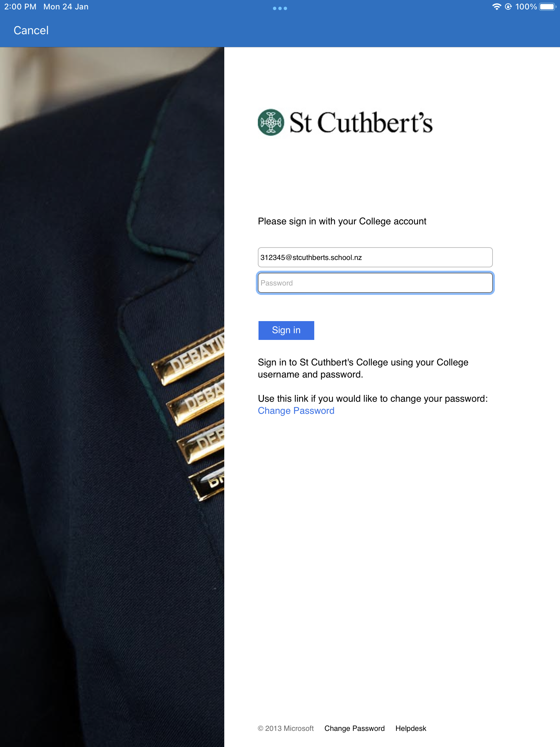Click the © 2013 Microsoft footer text

click(286, 729)
